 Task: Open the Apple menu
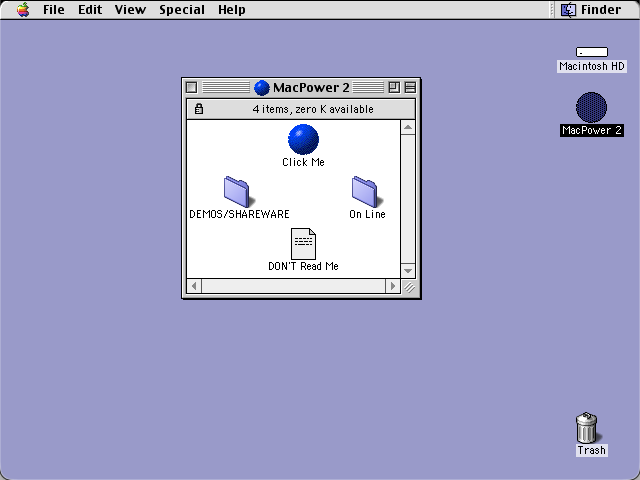(x=23, y=9)
